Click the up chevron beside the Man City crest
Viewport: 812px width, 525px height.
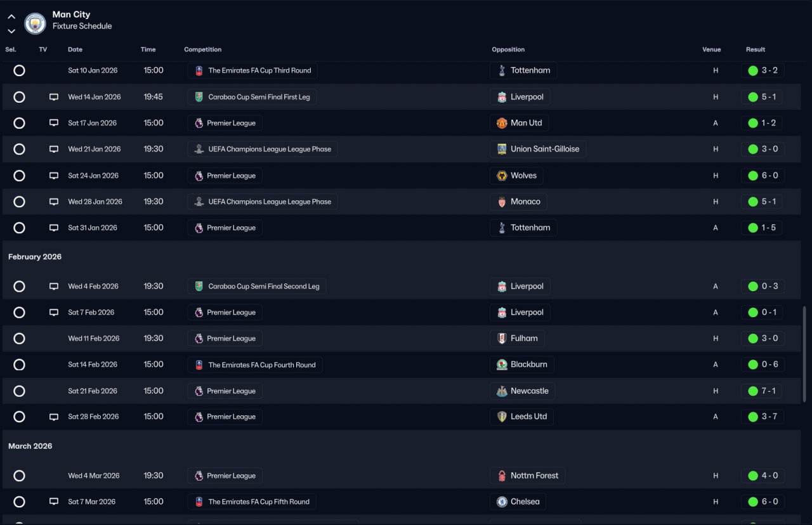click(11, 17)
